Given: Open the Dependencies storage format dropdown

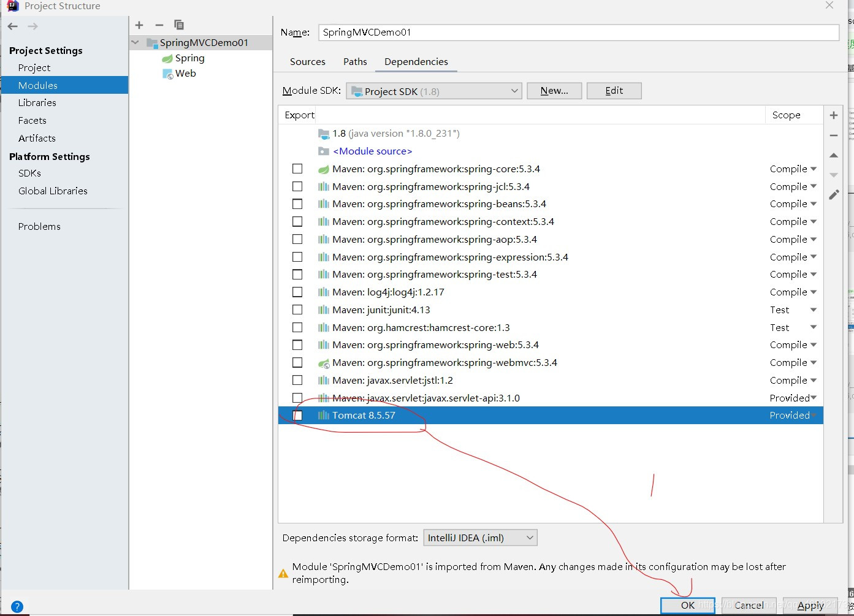Looking at the screenshot, I should [x=480, y=538].
